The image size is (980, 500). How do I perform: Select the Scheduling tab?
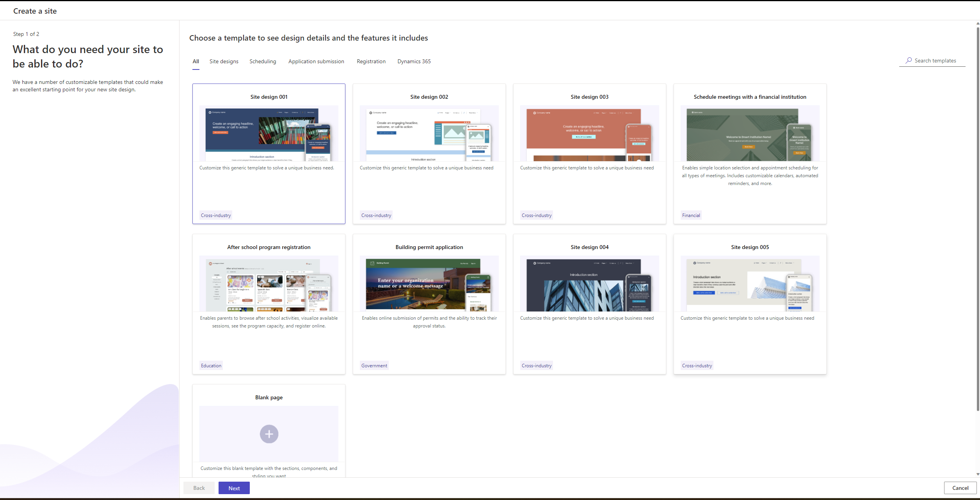263,61
